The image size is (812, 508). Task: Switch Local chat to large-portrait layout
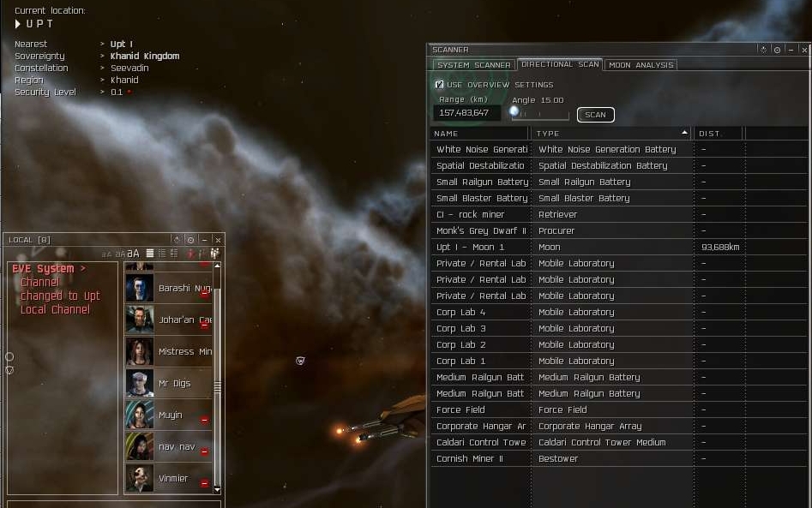point(174,253)
